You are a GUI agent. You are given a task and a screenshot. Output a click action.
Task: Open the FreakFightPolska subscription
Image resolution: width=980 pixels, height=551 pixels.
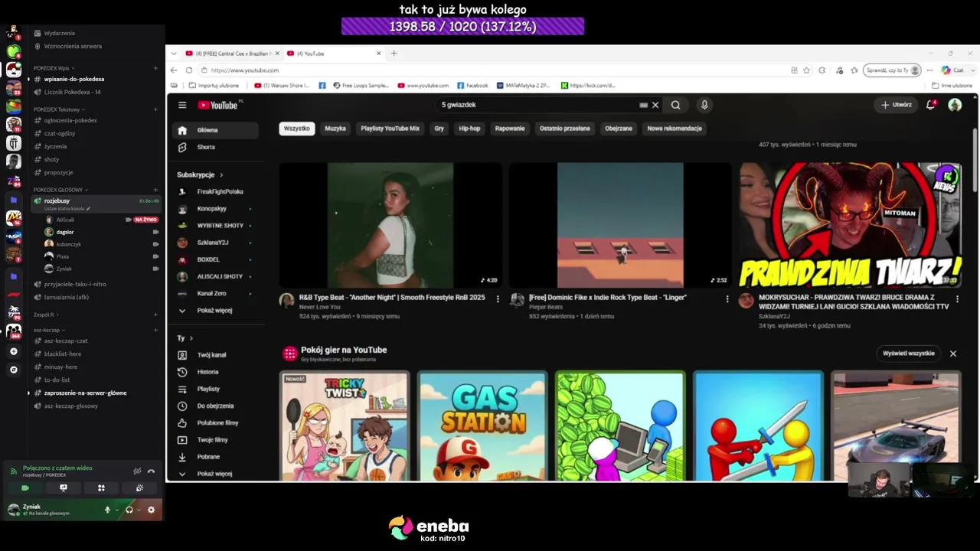pos(214,191)
